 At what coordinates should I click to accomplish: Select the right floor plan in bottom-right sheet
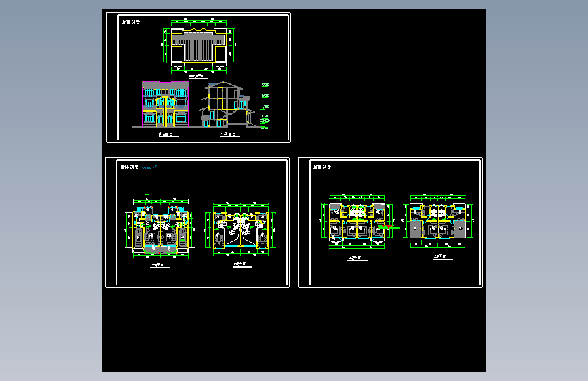437,222
